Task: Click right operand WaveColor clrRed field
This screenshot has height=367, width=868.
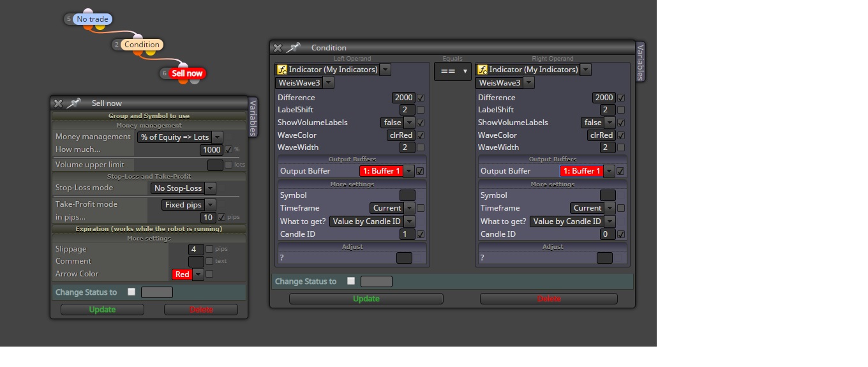Action: 601,135
